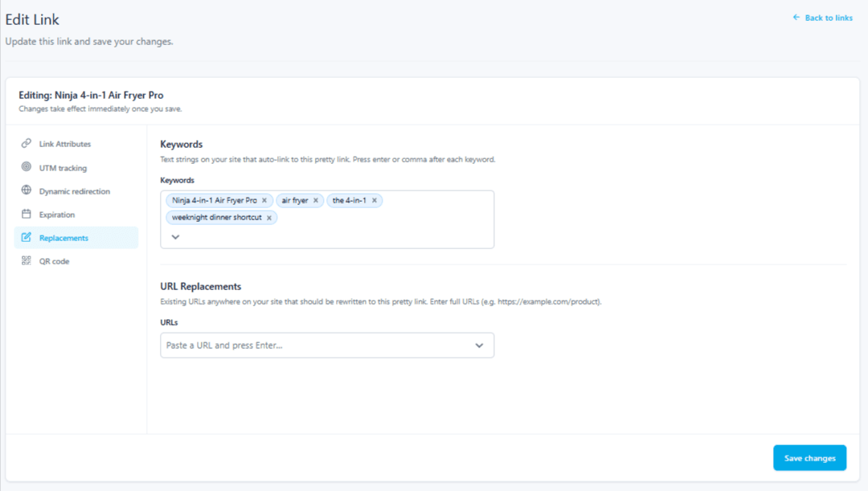Image resolution: width=868 pixels, height=491 pixels.
Task: Click the globe icon for Dynamic redirection
Action: tap(26, 190)
